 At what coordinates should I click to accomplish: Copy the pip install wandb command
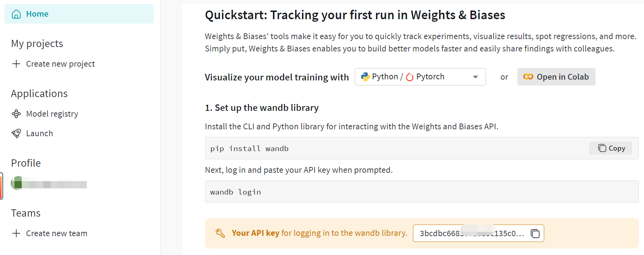(610, 148)
